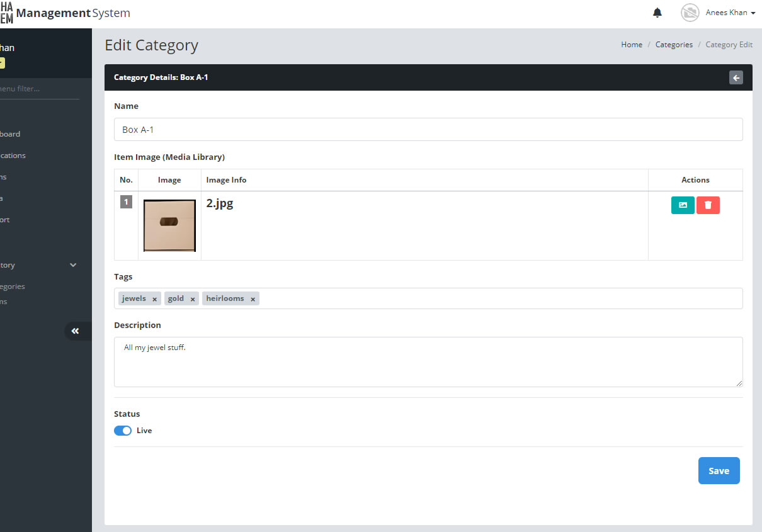Image resolution: width=762 pixels, height=532 pixels.
Task: Go back using the header arrow icon
Action: pyautogui.click(x=736, y=77)
